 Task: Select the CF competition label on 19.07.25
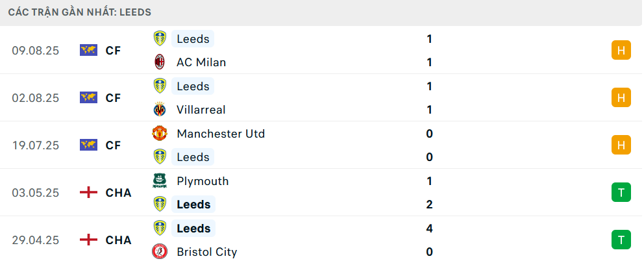tap(113, 145)
